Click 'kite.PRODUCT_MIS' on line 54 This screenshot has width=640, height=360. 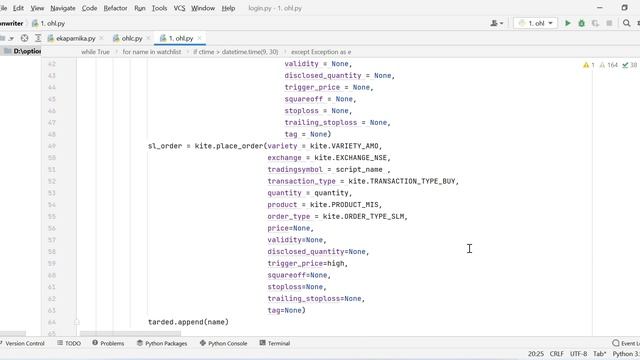click(x=344, y=204)
